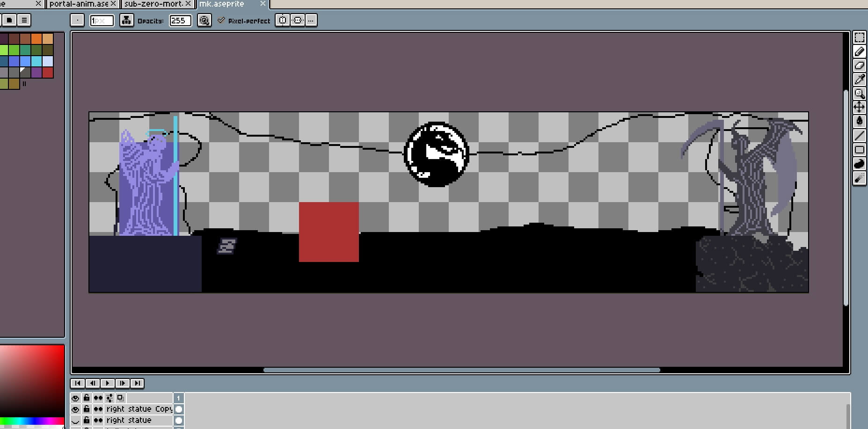Open the palette options menu button
Image resolution: width=868 pixels, height=429 pixels.
click(24, 20)
